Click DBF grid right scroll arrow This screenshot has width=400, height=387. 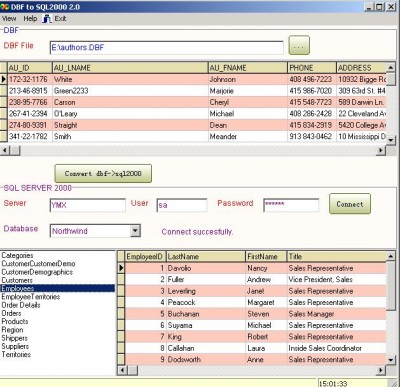(381, 151)
